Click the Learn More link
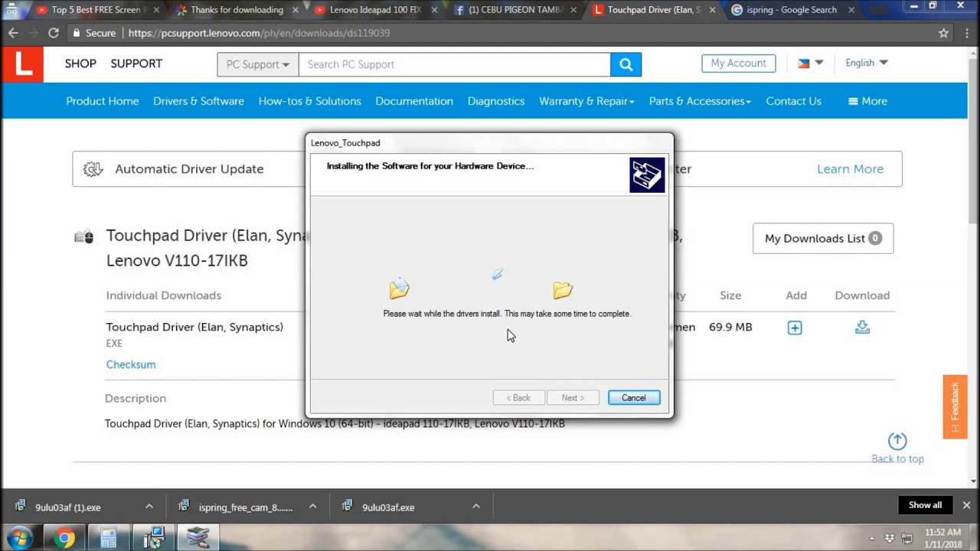 pos(850,169)
